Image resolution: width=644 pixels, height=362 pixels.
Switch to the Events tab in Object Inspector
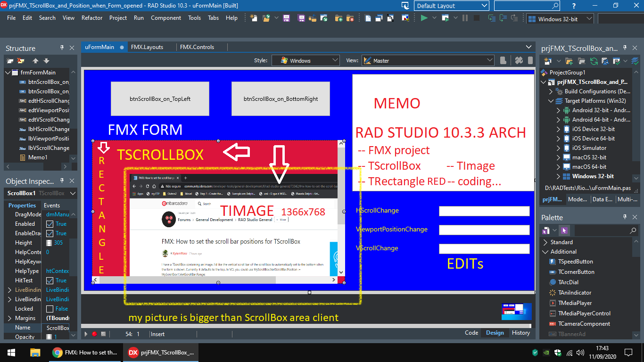[x=52, y=206]
